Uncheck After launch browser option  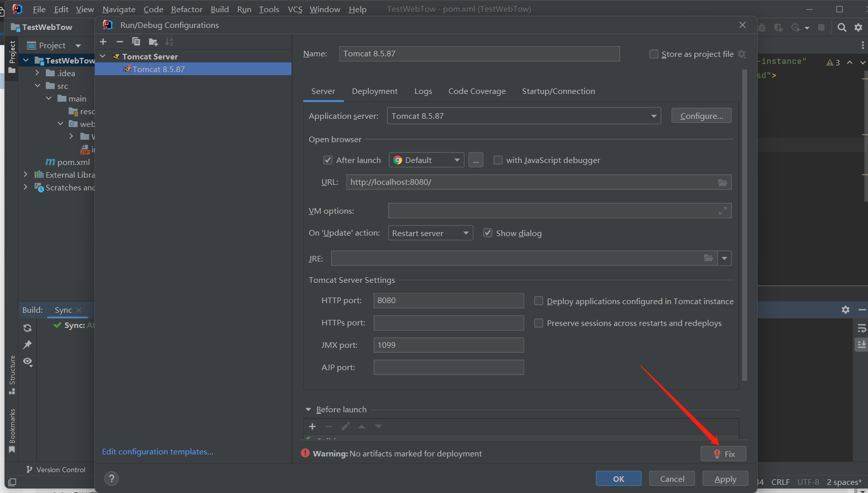pyautogui.click(x=328, y=160)
